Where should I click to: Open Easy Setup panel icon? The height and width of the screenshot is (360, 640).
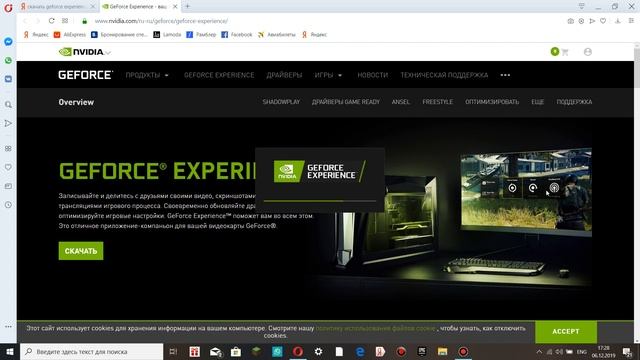point(631,21)
